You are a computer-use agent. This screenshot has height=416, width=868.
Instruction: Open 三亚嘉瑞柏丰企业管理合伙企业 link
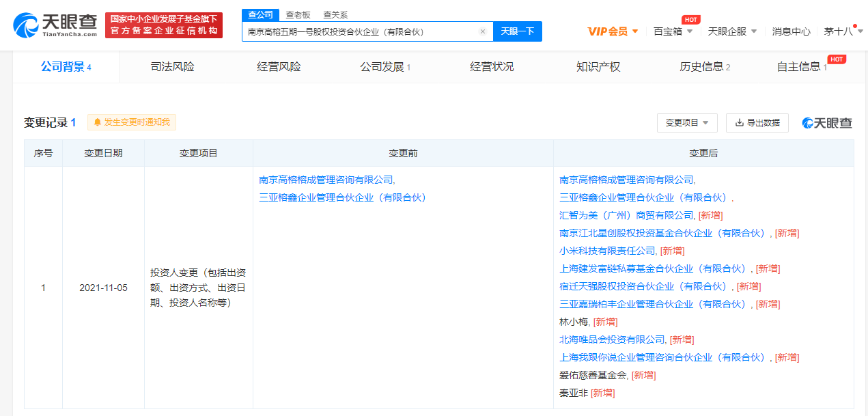pos(654,304)
